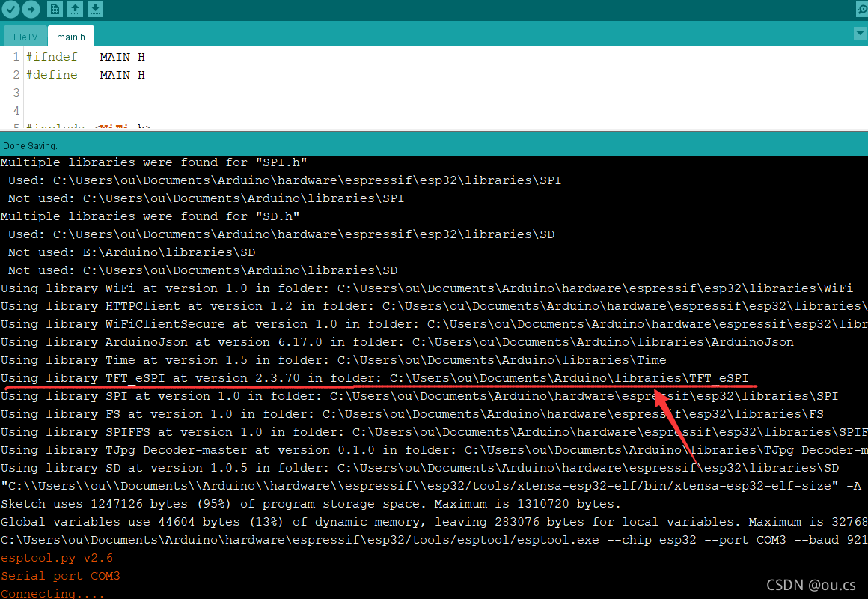868x599 pixels.
Task: Click the "Using library TFT_eSPI at version 2.3.70" line
Action: (375, 378)
